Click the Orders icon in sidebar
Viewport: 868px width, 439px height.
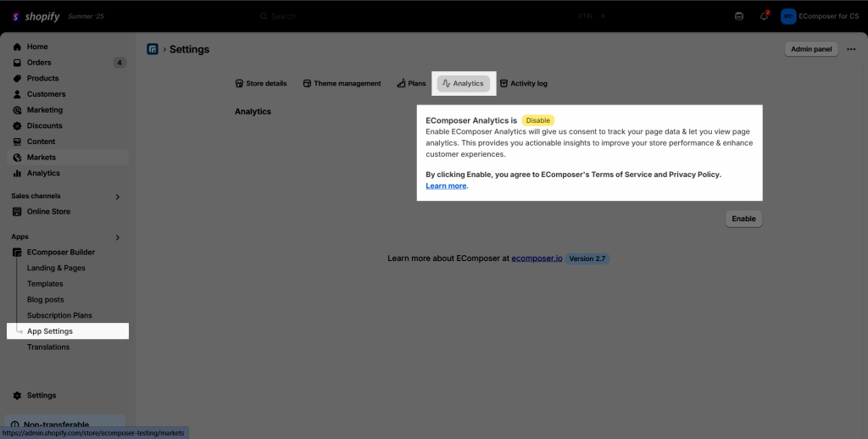17,63
